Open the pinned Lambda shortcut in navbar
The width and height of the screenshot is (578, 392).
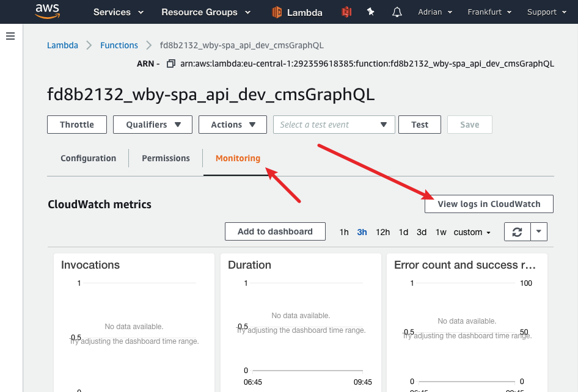pos(297,12)
